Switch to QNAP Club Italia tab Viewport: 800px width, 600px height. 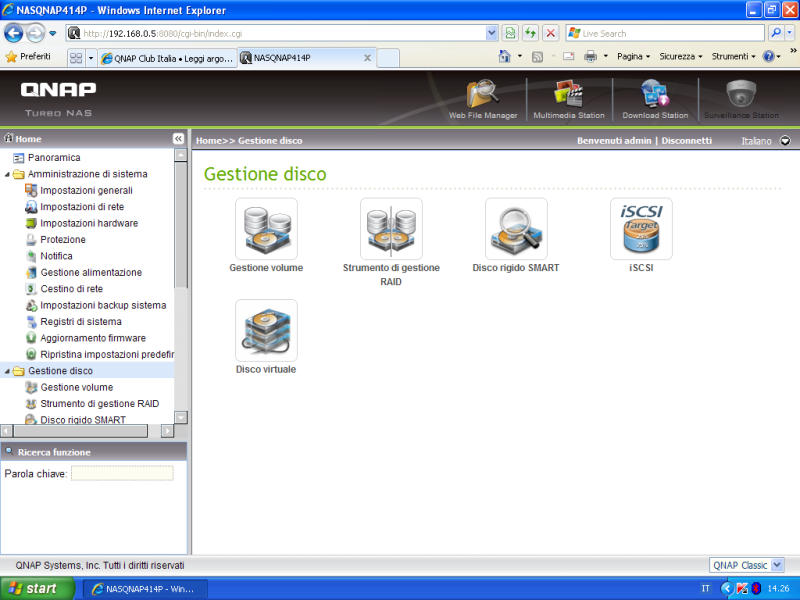167,58
